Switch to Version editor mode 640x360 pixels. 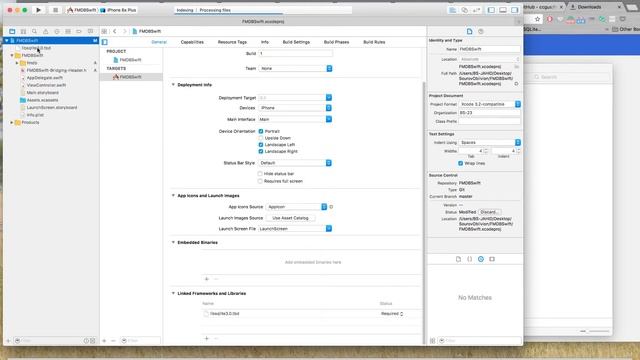point(476,10)
